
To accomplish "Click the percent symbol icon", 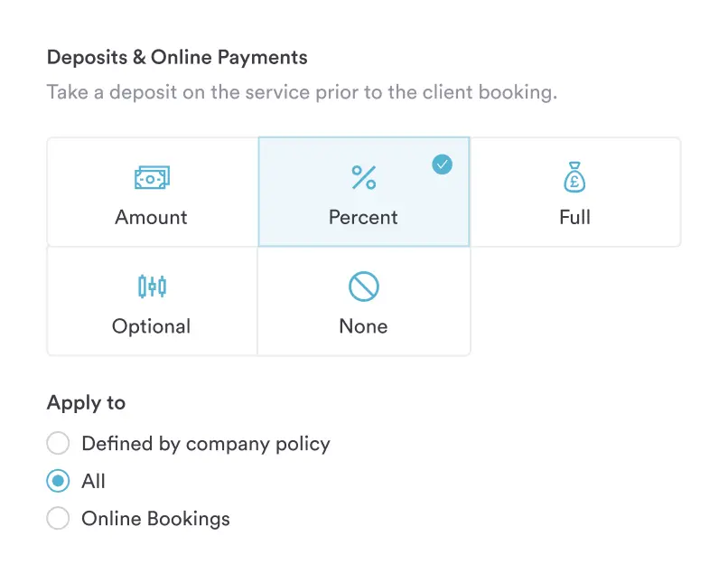I will 364,178.
